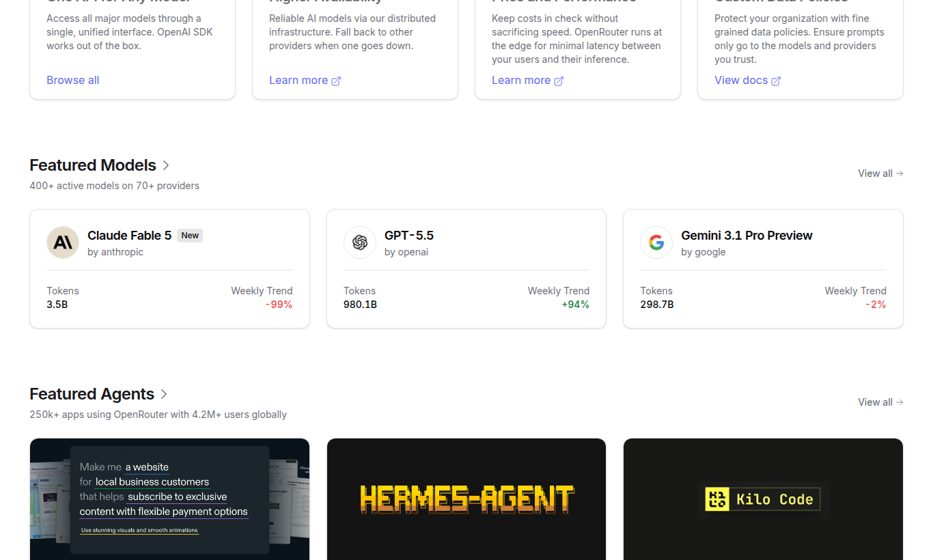Click external link icon beside View docs

pyautogui.click(x=776, y=81)
